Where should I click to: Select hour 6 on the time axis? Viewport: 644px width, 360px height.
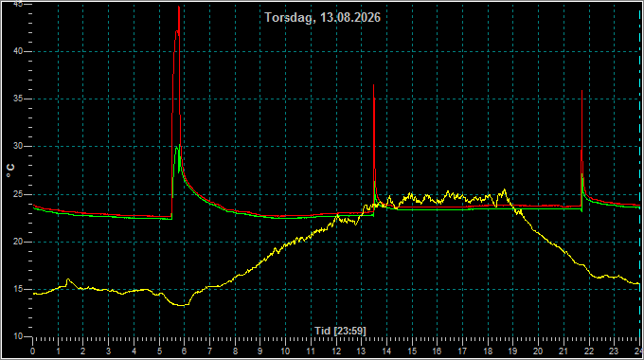point(184,351)
